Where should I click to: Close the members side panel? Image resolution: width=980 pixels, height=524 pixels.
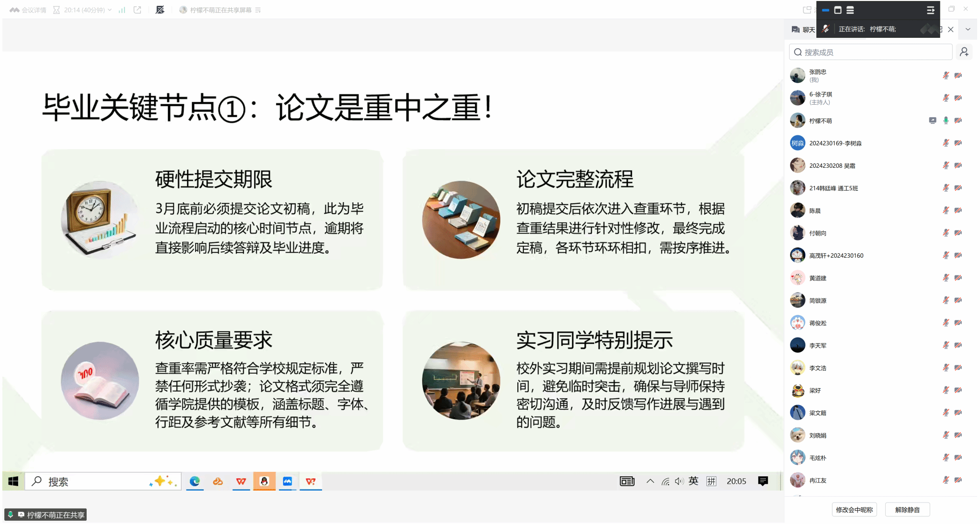coord(951,30)
